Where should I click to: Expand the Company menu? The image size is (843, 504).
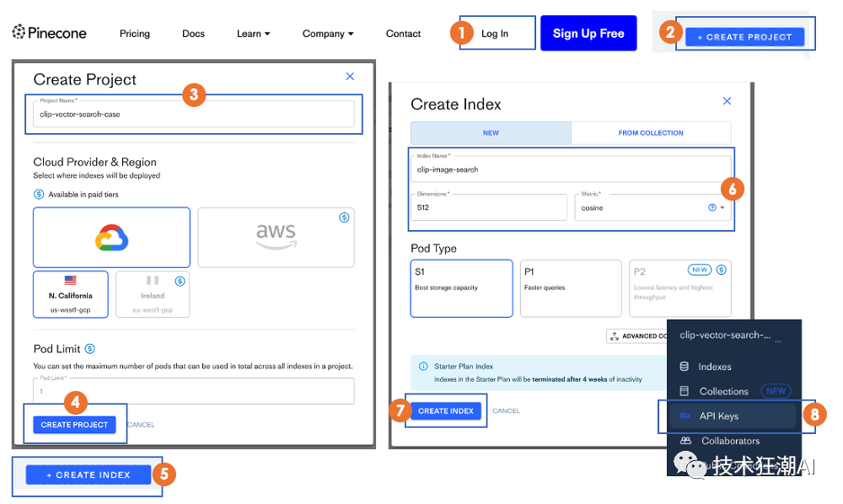click(x=328, y=34)
